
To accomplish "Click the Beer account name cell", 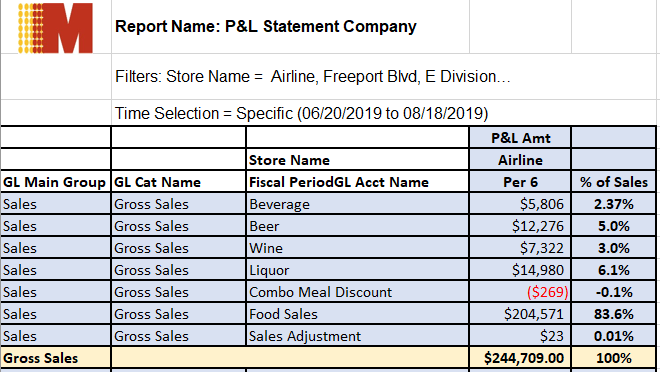I will point(357,226).
